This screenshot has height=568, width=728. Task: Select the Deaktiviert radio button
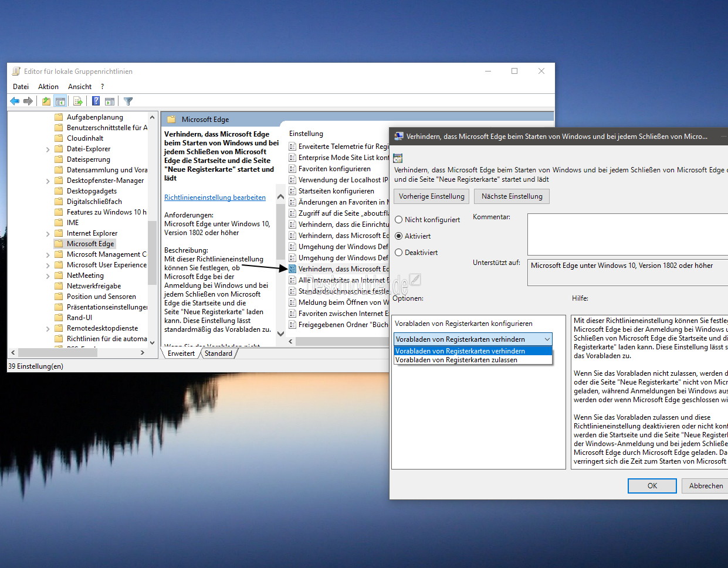pos(399,253)
